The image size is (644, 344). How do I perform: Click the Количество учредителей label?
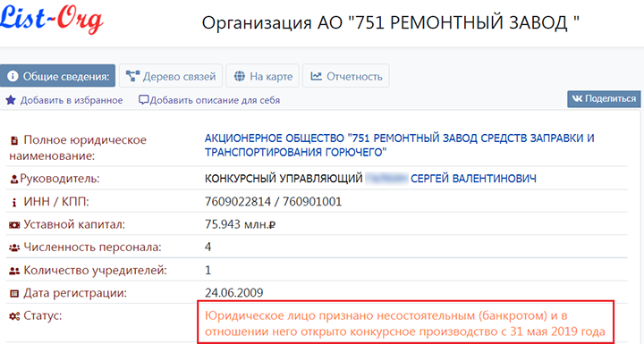[96, 270]
